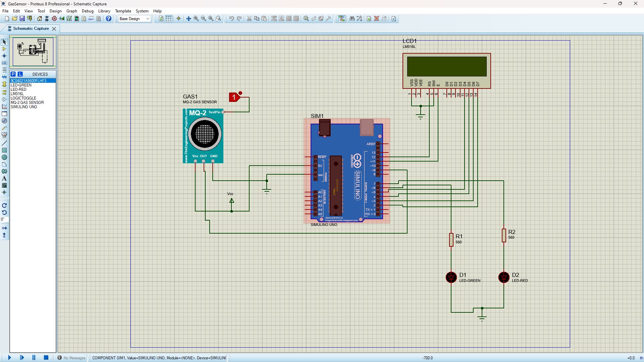Open the Design menu

click(56, 11)
